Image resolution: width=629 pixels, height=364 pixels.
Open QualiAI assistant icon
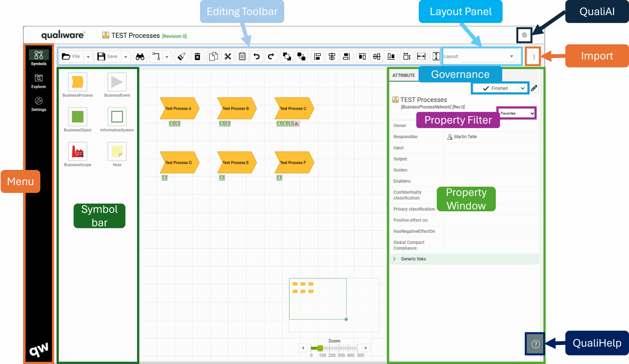click(524, 35)
